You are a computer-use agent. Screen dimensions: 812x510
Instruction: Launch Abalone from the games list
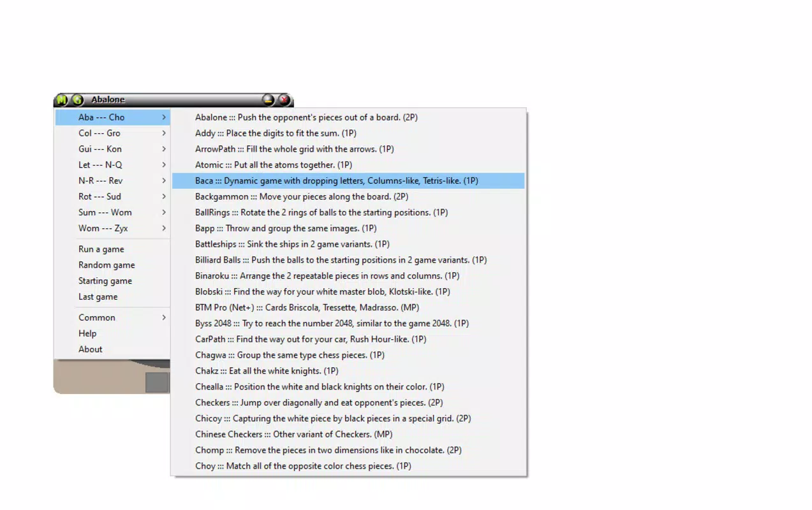348,117
